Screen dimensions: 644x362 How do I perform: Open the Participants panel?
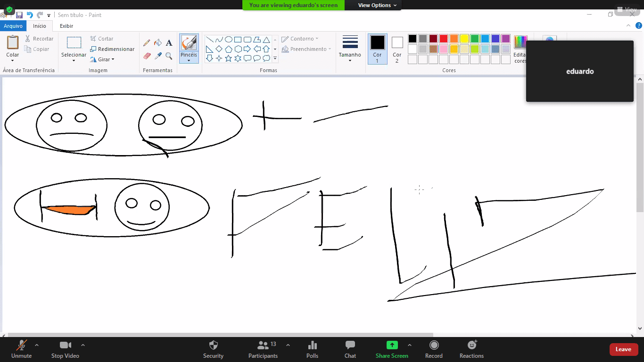[263, 349]
